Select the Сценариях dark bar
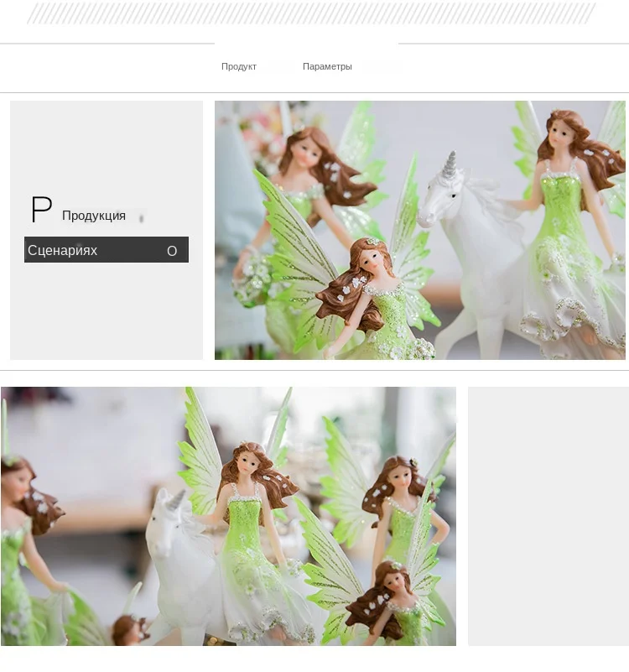This screenshot has height=672, width=629. pyautogui.click(x=107, y=249)
